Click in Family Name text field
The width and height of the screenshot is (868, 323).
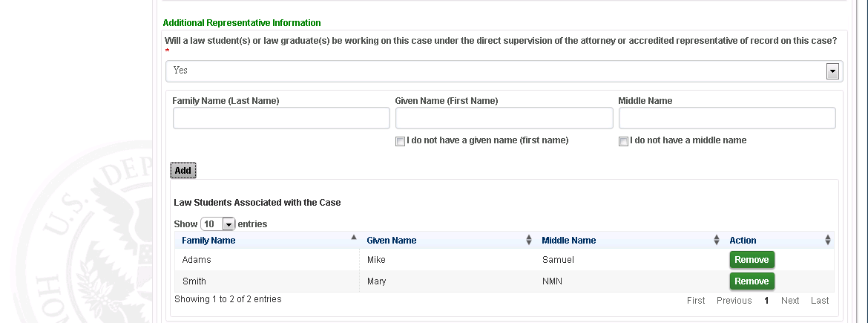(x=281, y=118)
